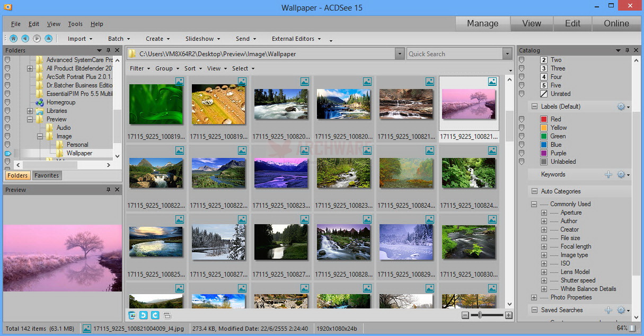The width and height of the screenshot is (644, 336).
Task: Close the Folders panel
Action: pyautogui.click(x=117, y=50)
